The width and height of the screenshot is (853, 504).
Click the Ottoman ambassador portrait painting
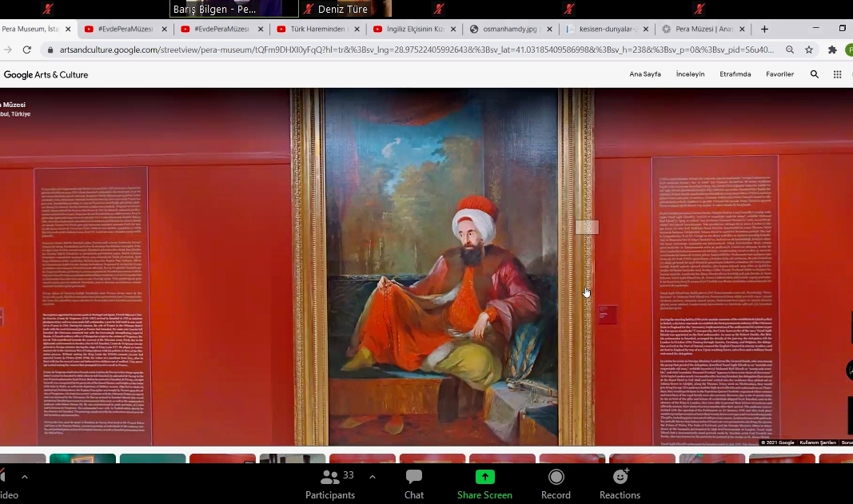[x=442, y=267]
